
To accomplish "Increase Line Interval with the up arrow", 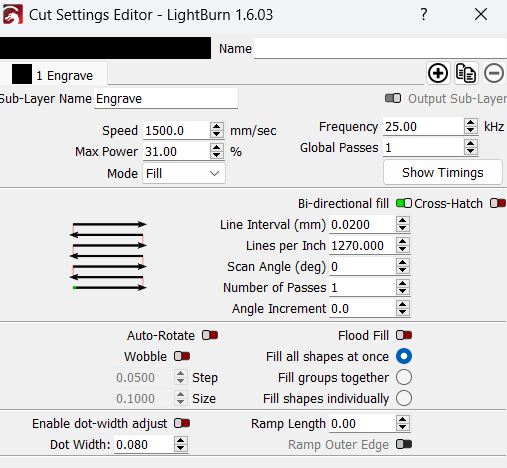I will tap(403, 221).
